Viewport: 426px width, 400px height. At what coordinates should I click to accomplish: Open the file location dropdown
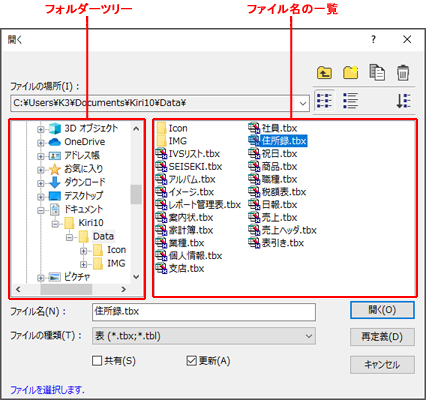click(x=303, y=103)
